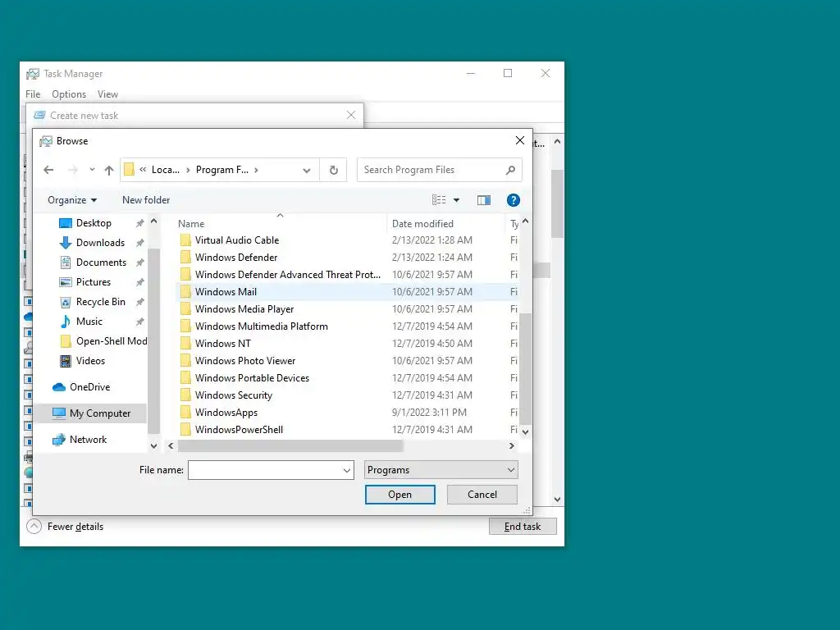
Task: Expand the File name combo box dropdown
Action: click(x=347, y=470)
